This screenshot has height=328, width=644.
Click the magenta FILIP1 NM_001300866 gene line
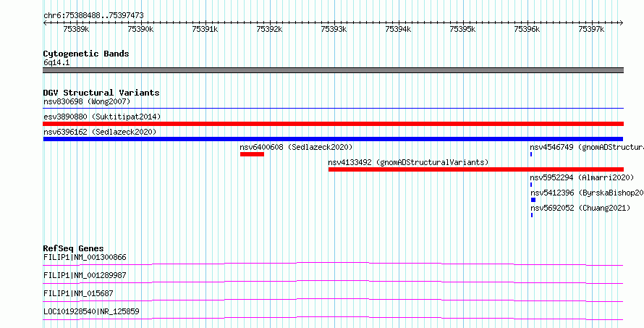point(333,264)
